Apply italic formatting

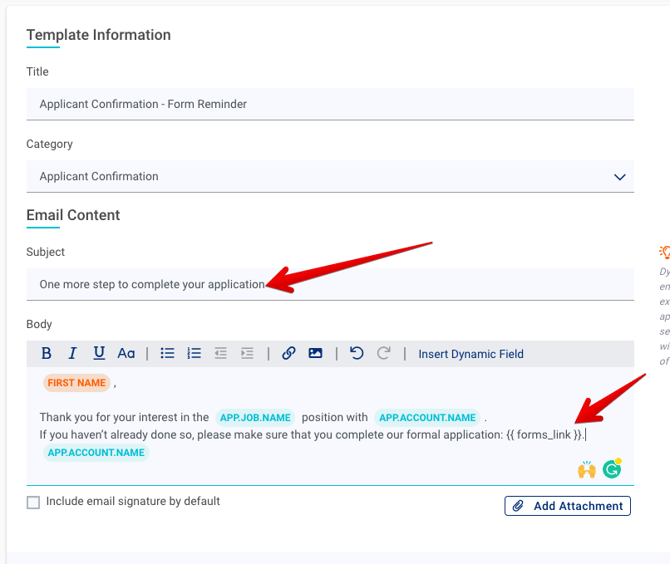[x=73, y=353]
